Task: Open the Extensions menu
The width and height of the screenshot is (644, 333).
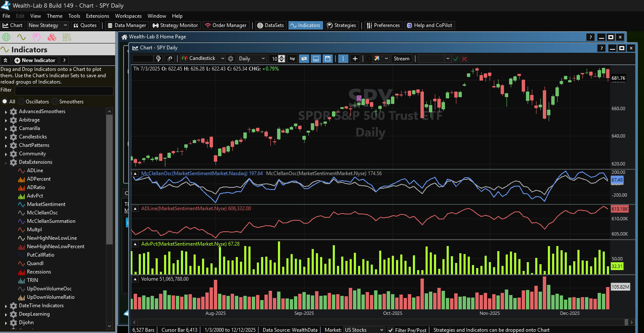Action: click(97, 16)
